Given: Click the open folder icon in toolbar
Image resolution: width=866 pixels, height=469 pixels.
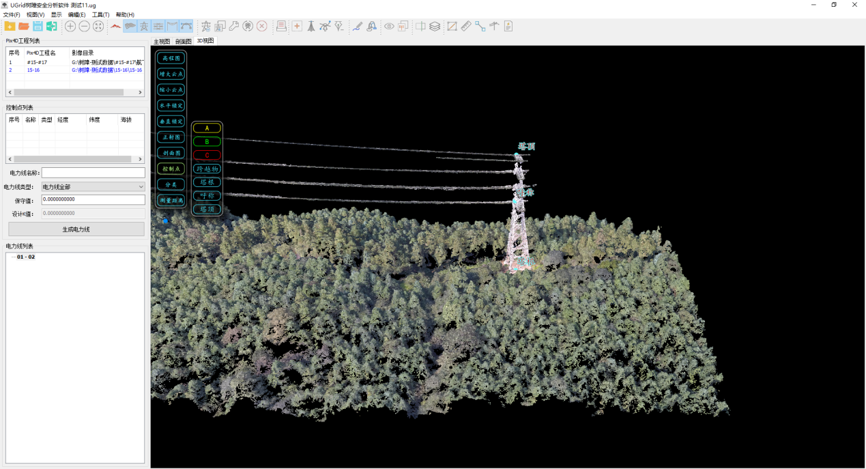Looking at the screenshot, I should (24, 26).
